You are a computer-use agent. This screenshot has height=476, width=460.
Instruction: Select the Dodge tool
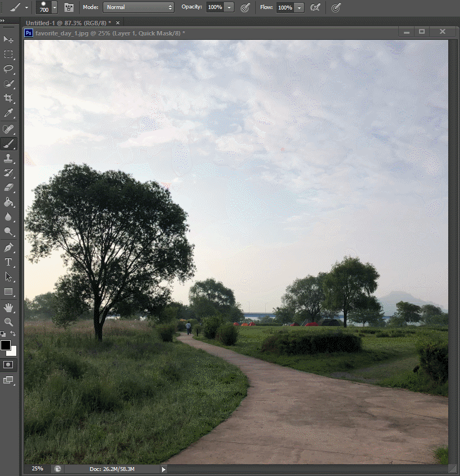8,231
